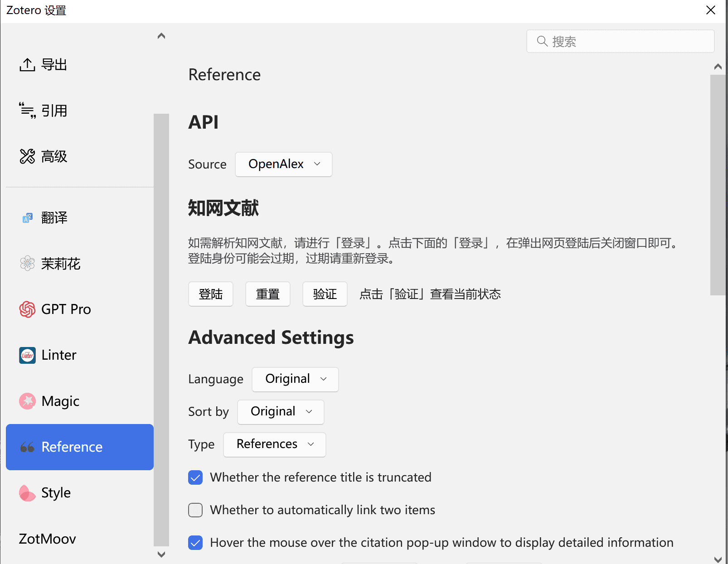Click the GPT Pro logo icon
728x564 pixels.
pyautogui.click(x=27, y=309)
